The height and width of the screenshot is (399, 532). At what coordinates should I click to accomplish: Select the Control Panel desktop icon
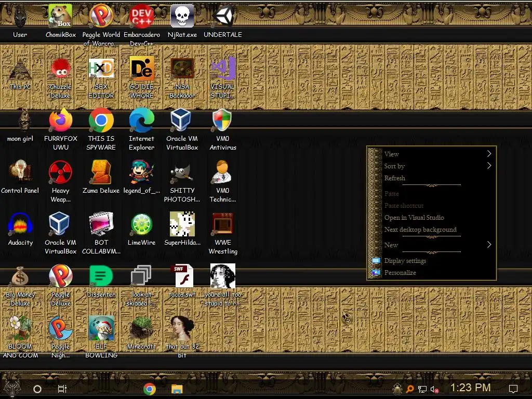tap(20, 172)
